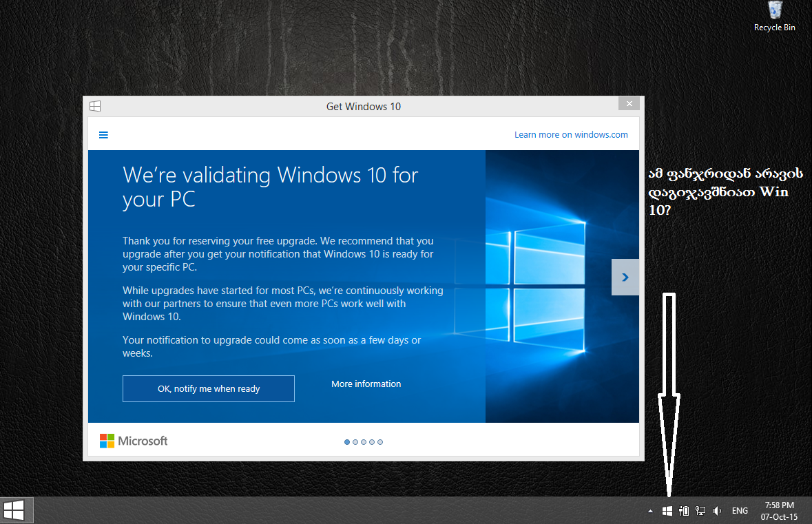
Task: Open the clock showing 7:58 PM
Action: (x=779, y=511)
